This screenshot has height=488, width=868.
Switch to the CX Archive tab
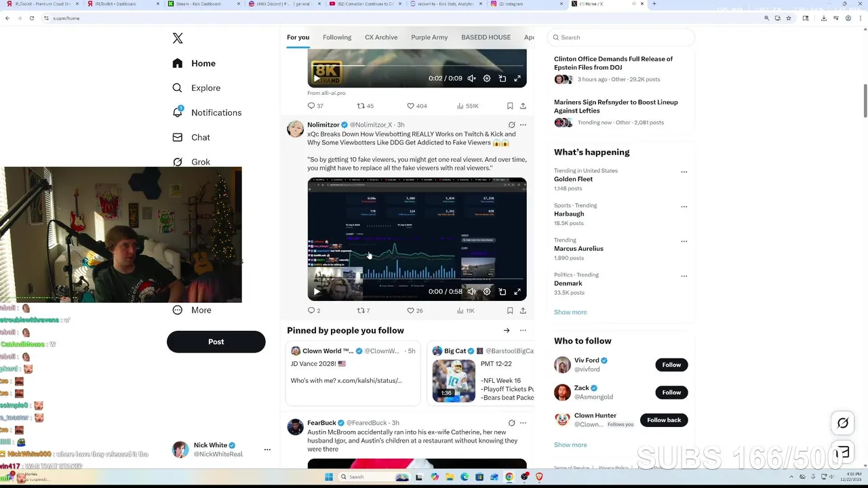point(381,37)
